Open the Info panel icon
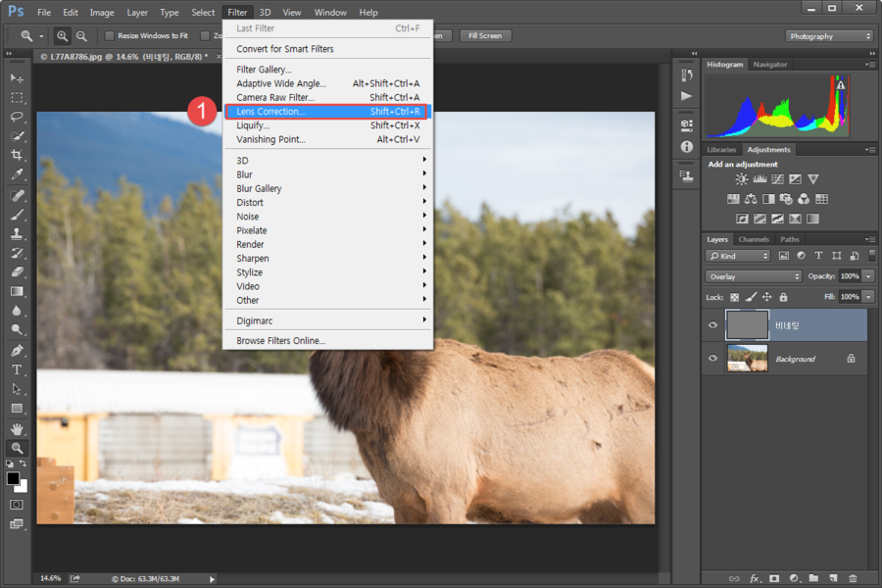 pyautogui.click(x=686, y=147)
